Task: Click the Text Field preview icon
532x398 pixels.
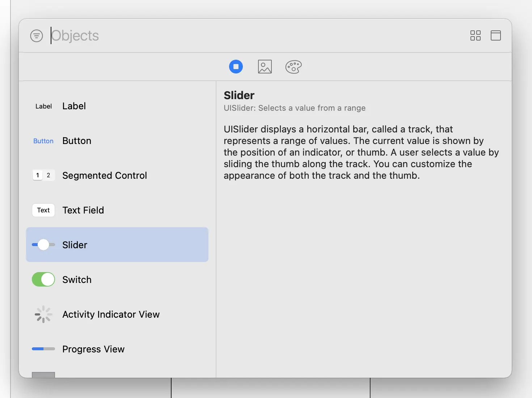Action: point(43,210)
